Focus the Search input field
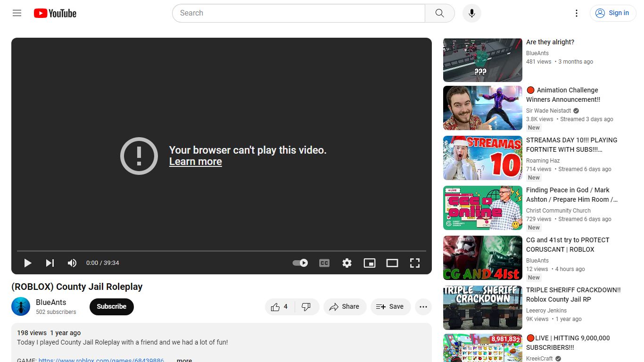 299,13
